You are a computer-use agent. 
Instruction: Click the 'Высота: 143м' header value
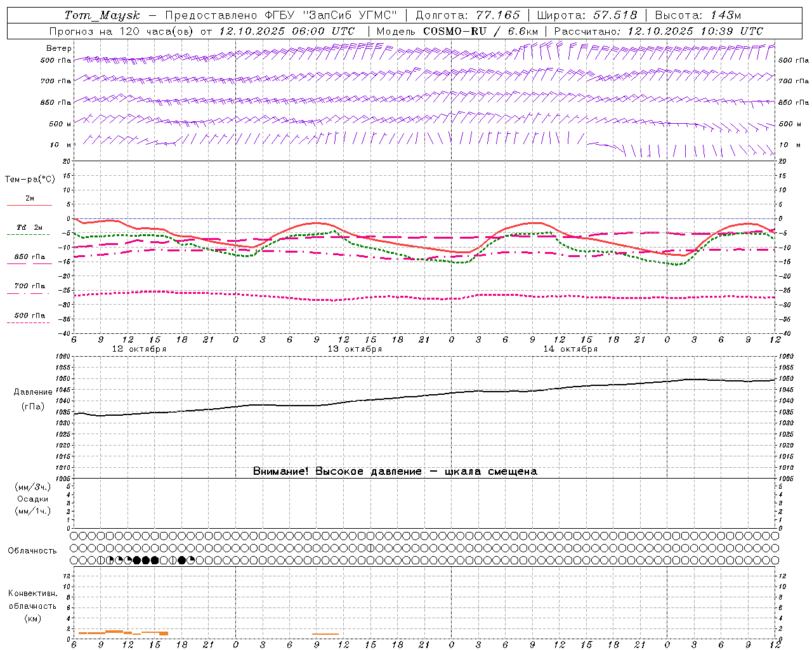[x=698, y=15]
